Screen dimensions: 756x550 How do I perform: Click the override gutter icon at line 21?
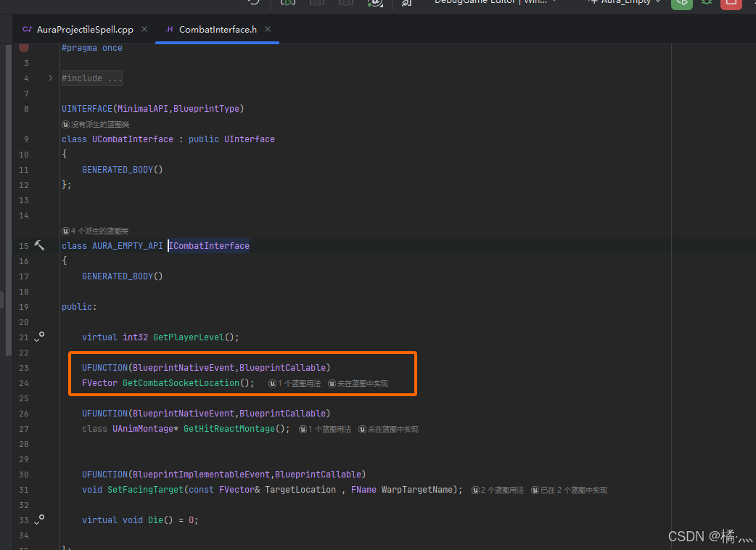(39, 337)
